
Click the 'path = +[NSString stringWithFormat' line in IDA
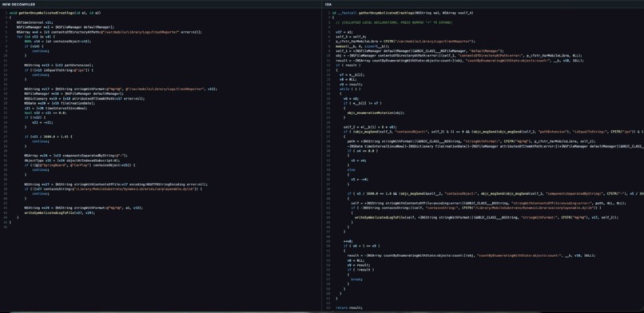click(471, 141)
